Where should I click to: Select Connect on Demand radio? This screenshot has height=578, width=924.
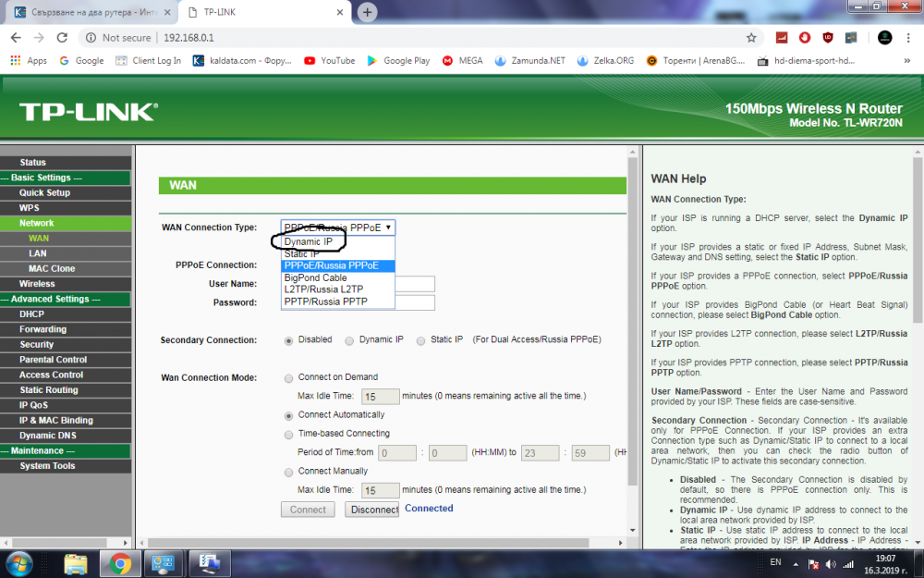[288, 378]
